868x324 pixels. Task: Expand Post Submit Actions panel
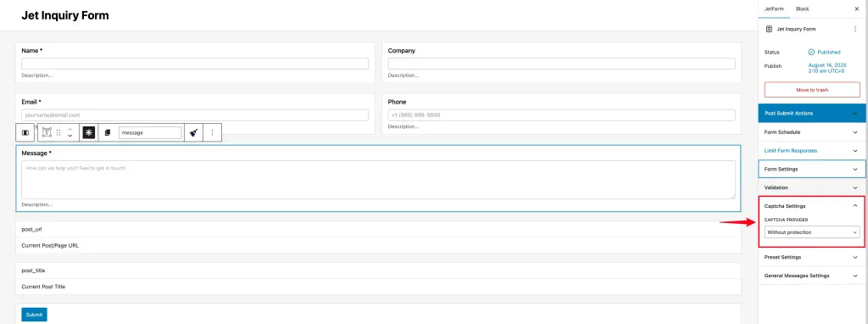[812, 113]
